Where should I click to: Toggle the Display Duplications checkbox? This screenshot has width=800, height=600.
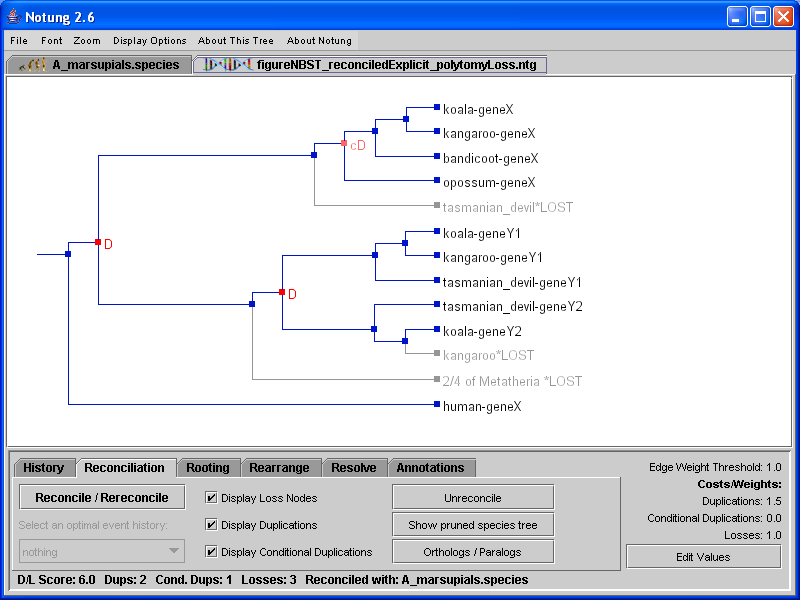tap(211, 524)
